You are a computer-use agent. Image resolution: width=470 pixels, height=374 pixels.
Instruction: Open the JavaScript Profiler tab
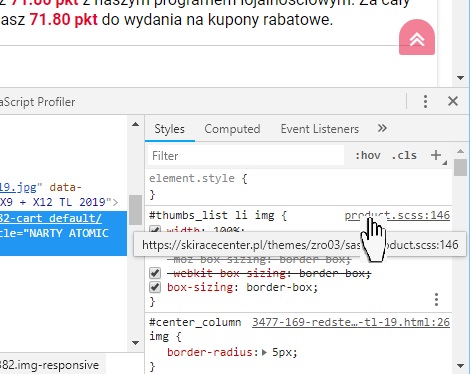click(37, 102)
